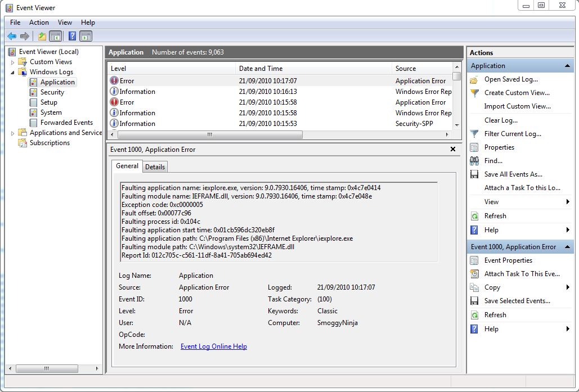
Task: Collapse the Windows Logs tree node
Action: 12,73
